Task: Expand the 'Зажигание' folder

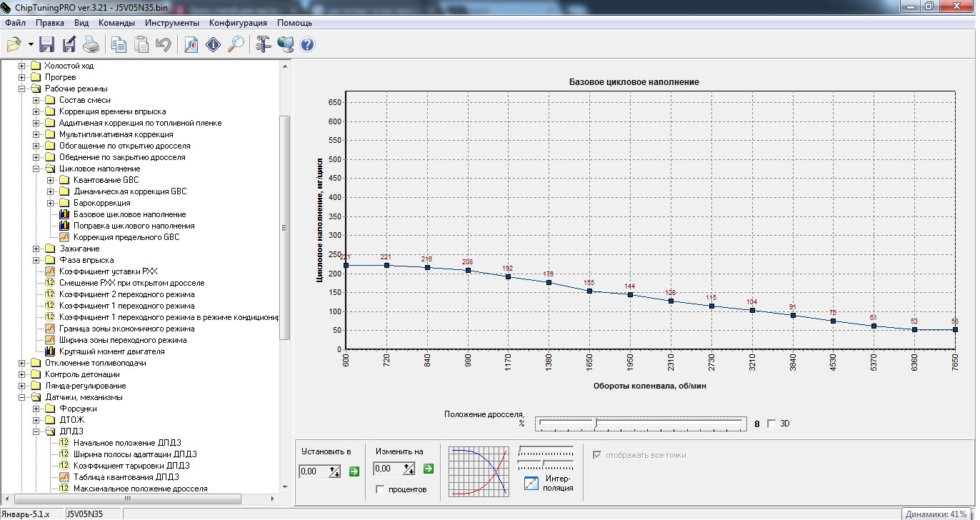Action: pos(36,249)
